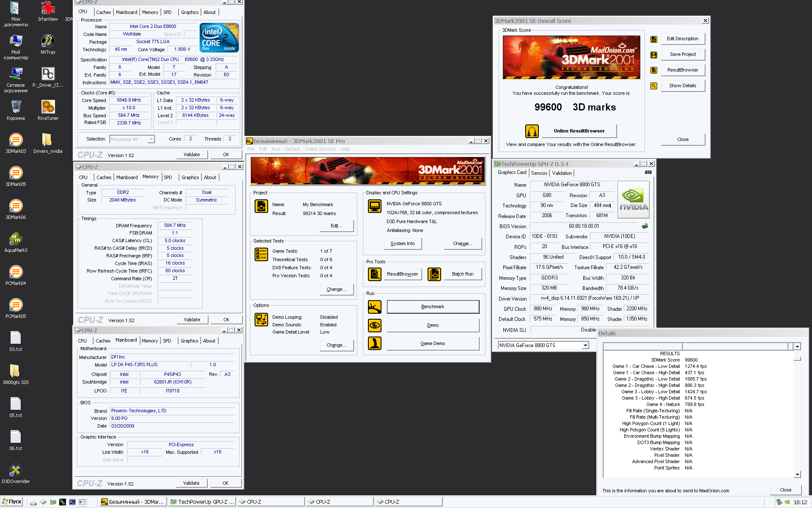
Task: Open the Online Services menu in 3DMark2001
Action: (321, 149)
